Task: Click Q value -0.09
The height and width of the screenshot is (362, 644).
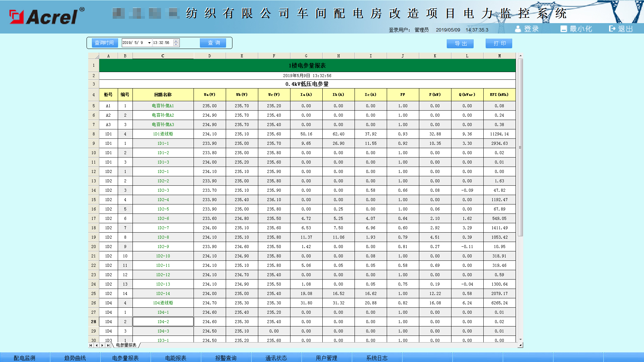Action: 467,190
